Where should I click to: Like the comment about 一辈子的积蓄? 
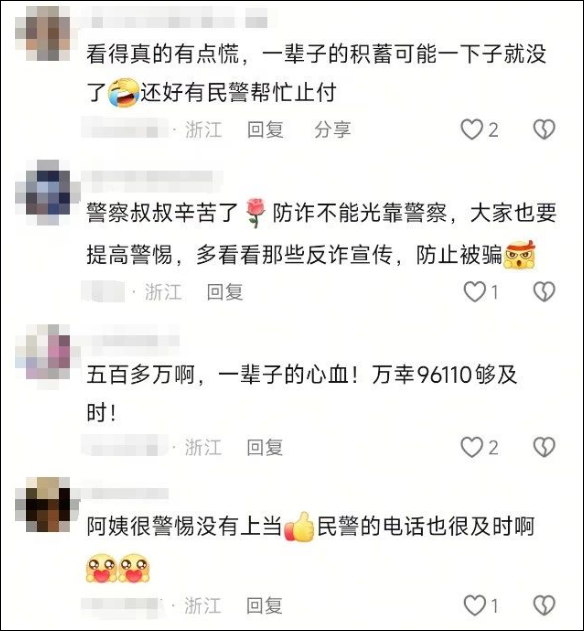click(x=471, y=130)
